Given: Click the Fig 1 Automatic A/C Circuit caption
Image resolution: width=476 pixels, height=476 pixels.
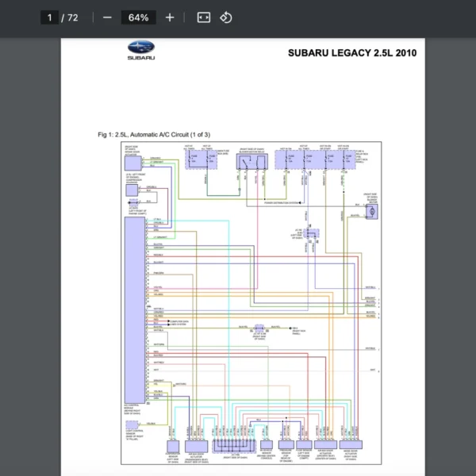Looking at the screenshot, I should (154, 135).
